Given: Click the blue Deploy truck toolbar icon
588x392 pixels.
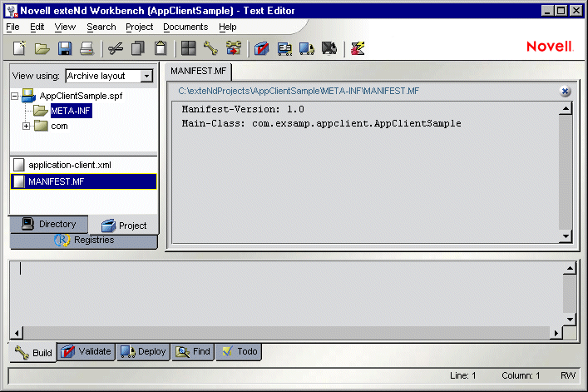Looking at the screenshot, I should point(307,48).
